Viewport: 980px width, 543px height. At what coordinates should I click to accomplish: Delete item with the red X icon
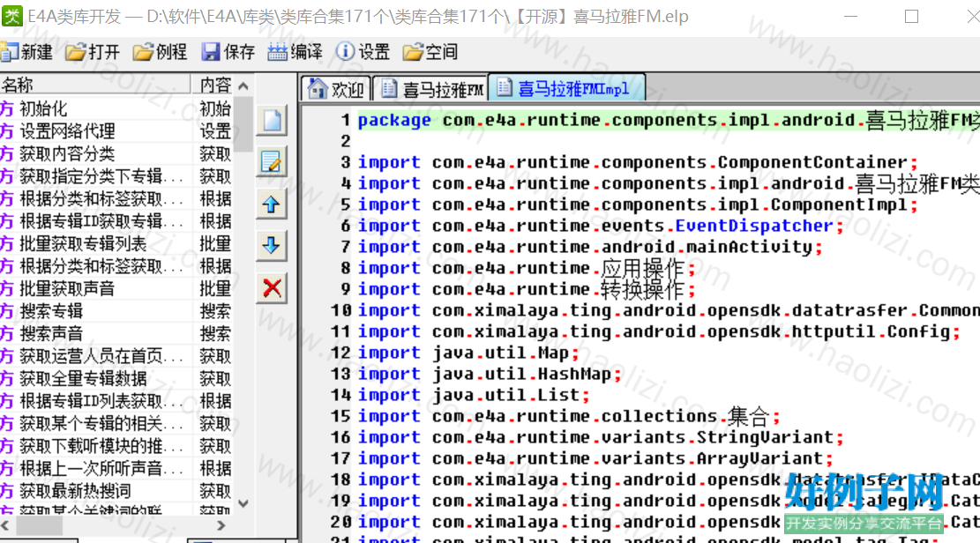click(272, 288)
